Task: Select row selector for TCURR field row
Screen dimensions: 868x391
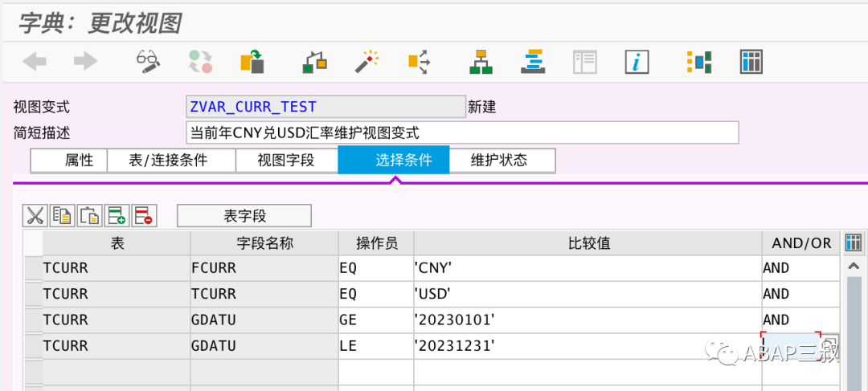Action: 34,294
